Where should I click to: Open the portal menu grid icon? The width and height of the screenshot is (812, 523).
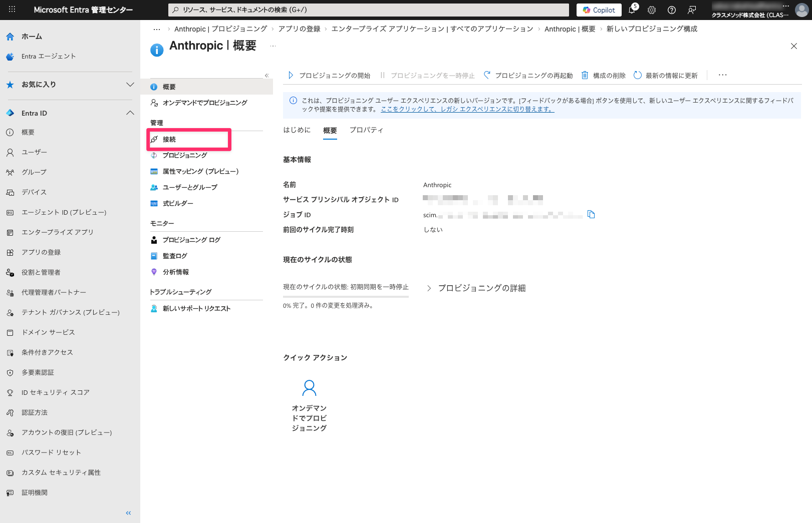pos(12,10)
